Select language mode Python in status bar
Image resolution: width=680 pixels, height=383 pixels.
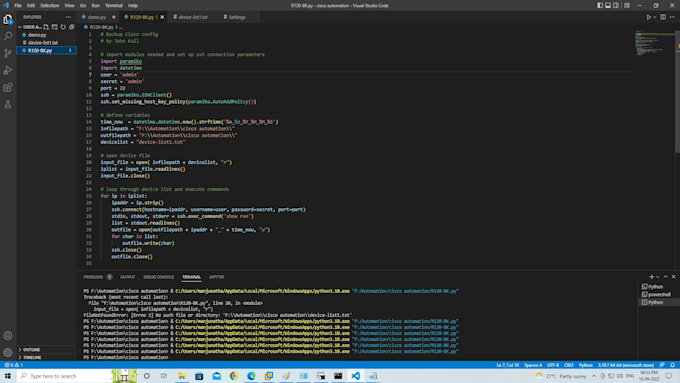[x=585, y=365]
